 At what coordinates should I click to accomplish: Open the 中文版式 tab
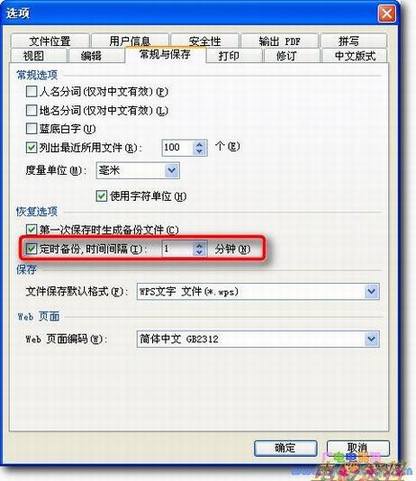tap(355, 56)
